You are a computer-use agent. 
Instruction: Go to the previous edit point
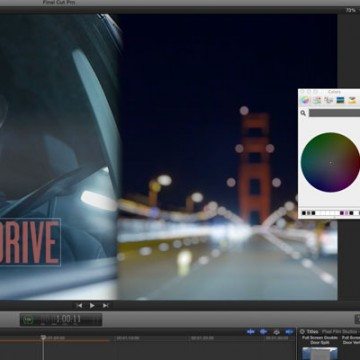pos(79,305)
